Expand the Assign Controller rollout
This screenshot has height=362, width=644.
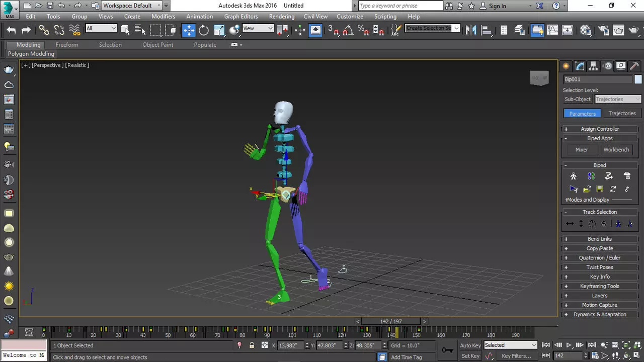click(x=600, y=129)
